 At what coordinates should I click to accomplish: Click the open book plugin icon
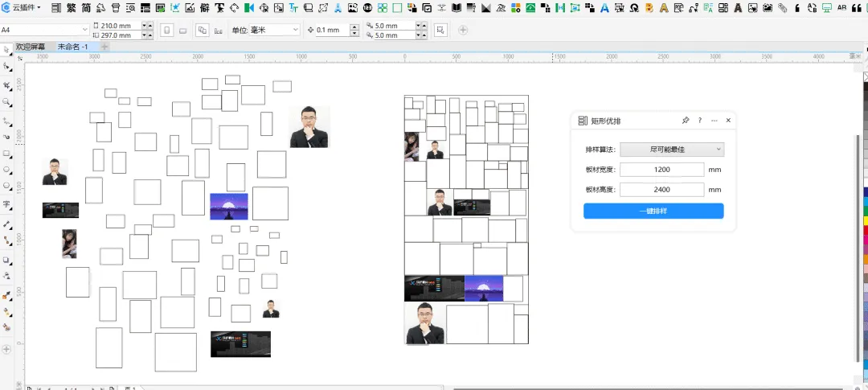pos(457,8)
